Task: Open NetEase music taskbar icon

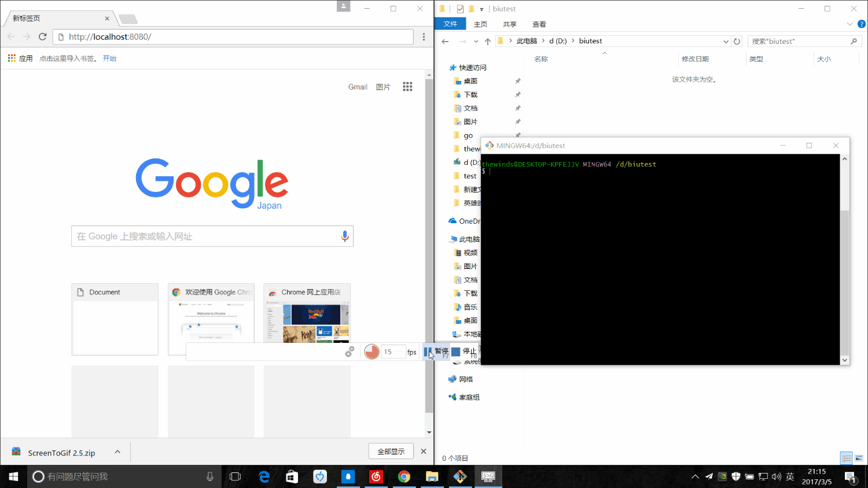Action: pyautogui.click(x=376, y=476)
